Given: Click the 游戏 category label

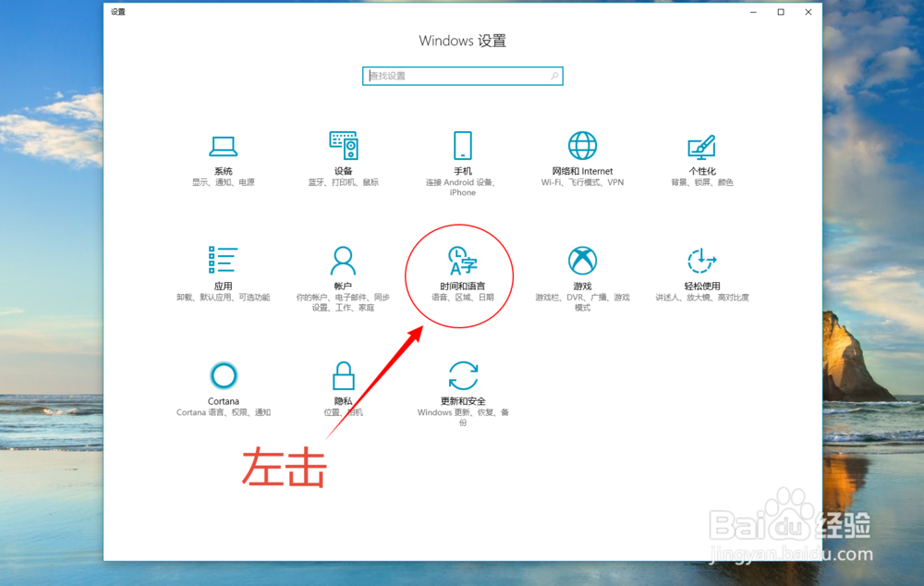Looking at the screenshot, I should click(x=582, y=286).
